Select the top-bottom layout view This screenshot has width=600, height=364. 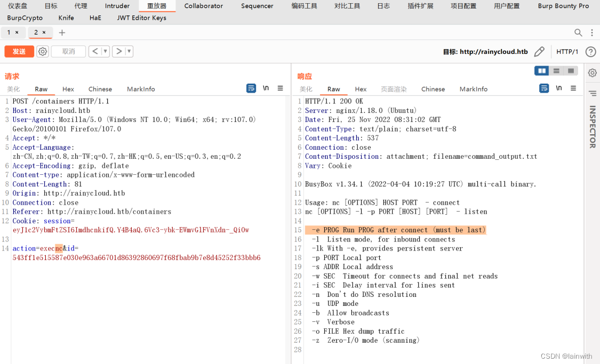point(556,71)
